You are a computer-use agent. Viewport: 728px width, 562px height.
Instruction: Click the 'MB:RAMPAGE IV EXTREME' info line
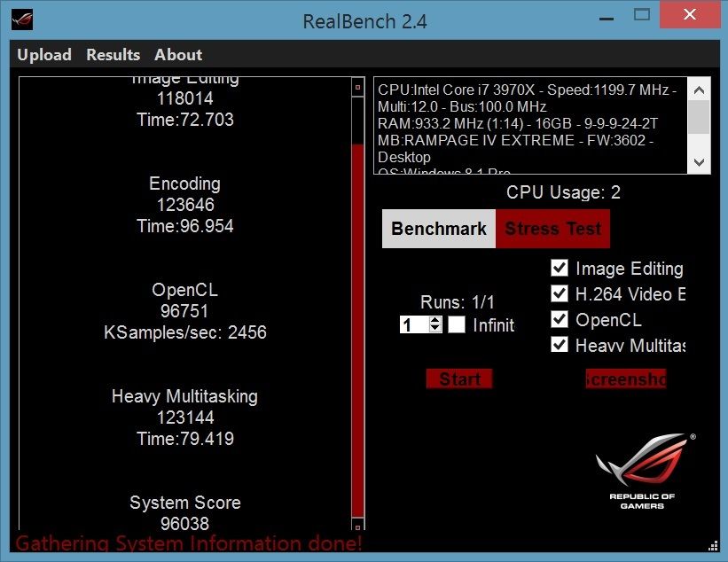coord(516,140)
